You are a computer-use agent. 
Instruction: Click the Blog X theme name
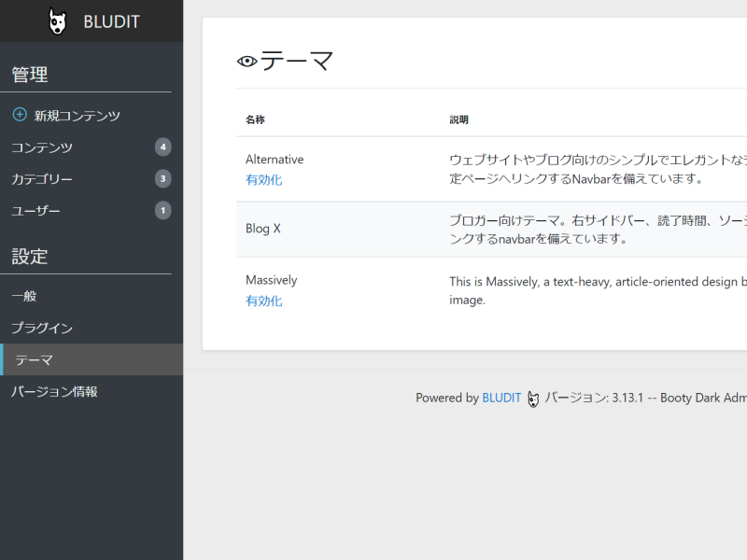pyautogui.click(x=263, y=229)
